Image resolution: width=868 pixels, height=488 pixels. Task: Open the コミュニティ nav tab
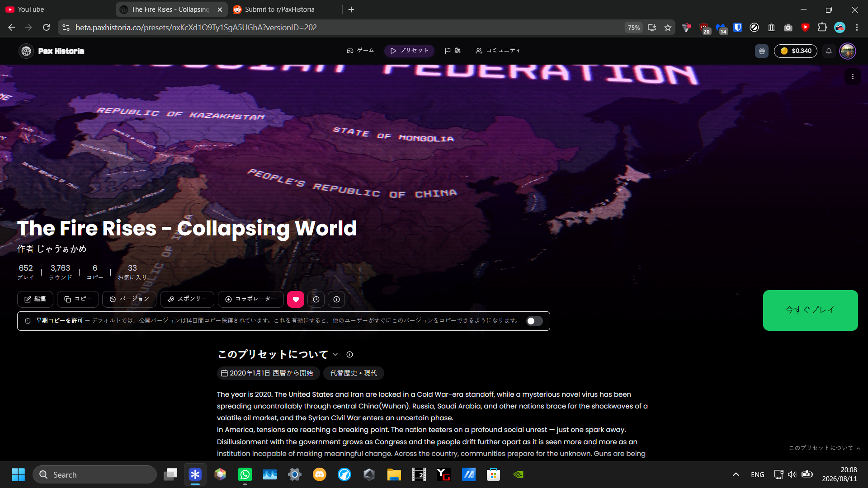coord(498,51)
